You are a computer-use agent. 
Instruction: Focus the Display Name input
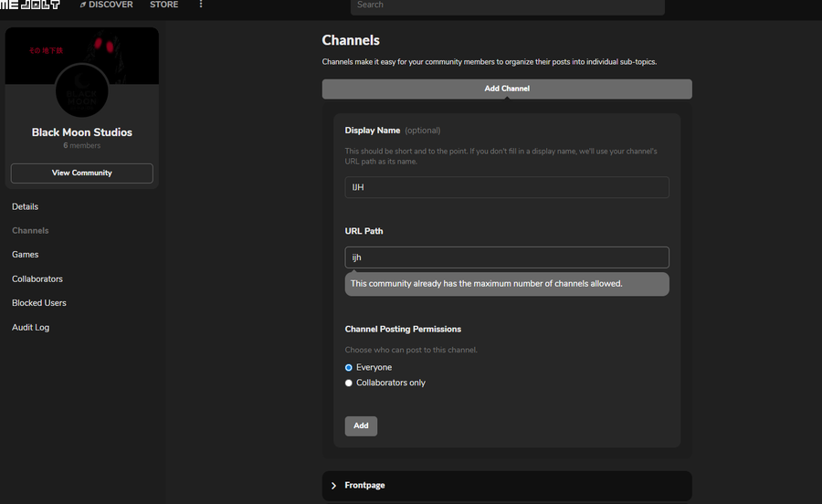click(x=507, y=187)
